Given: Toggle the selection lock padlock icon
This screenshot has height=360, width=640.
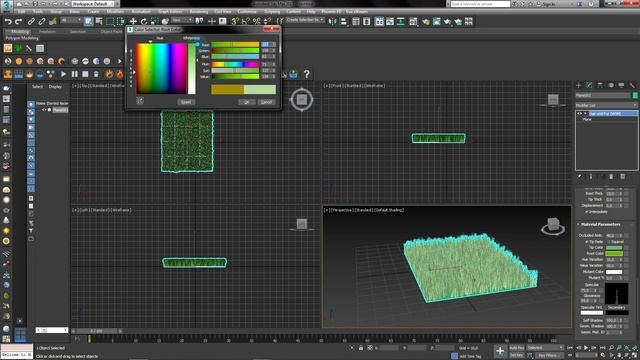Looking at the screenshot, I should [361, 348].
